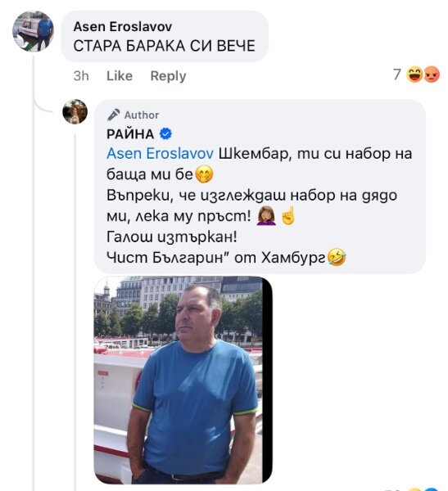The image size is (448, 491).
Task: Click the hand-over-mouth emoji after бе
Action: point(204,174)
